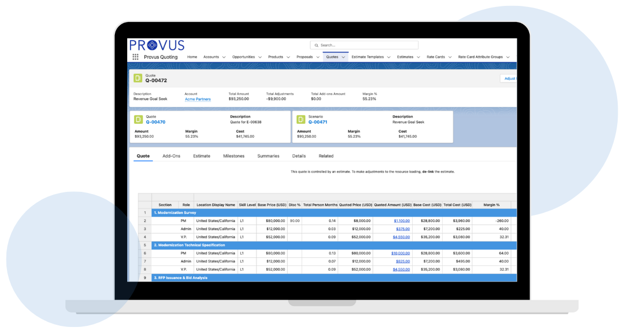The height and width of the screenshot is (335, 644).
Task: Switch to the Add-Ons tab
Action: [x=171, y=156]
